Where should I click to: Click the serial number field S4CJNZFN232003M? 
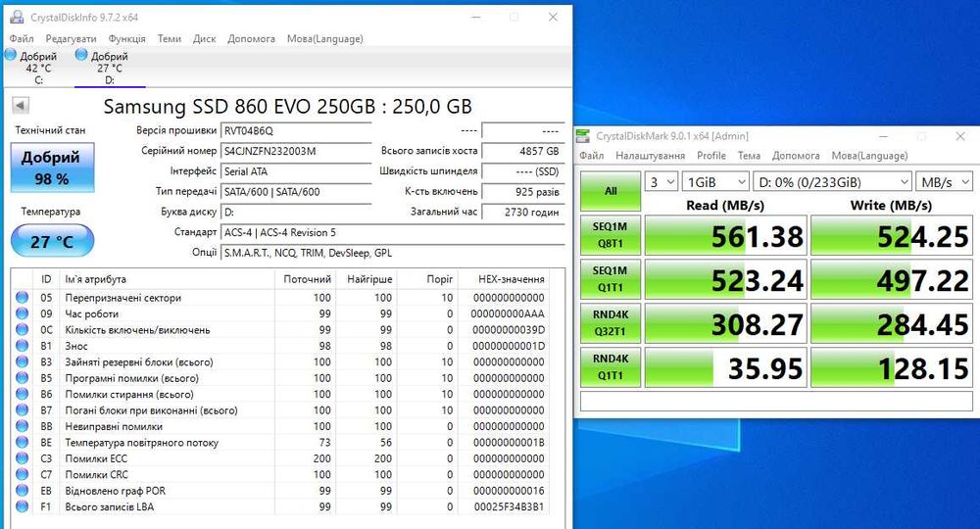296,151
